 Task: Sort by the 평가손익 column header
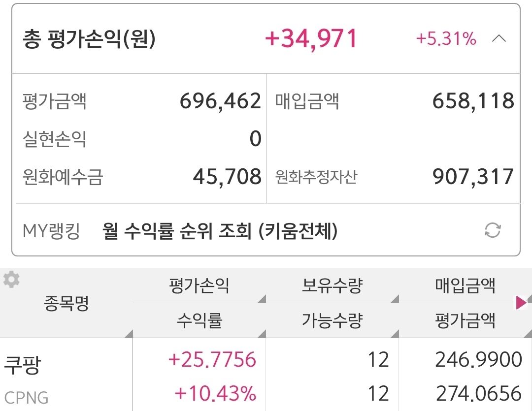pos(199,285)
